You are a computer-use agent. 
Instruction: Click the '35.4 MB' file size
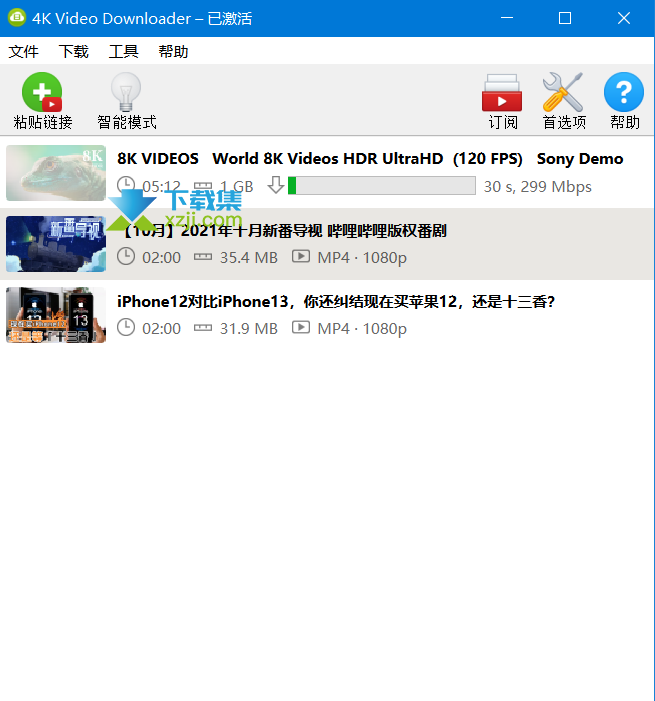(x=249, y=258)
